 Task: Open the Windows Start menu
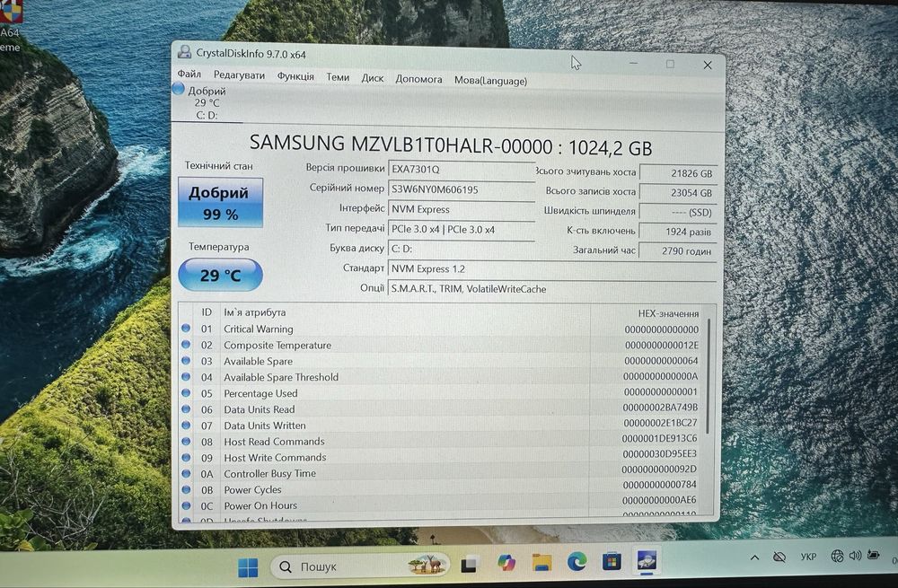(x=248, y=567)
